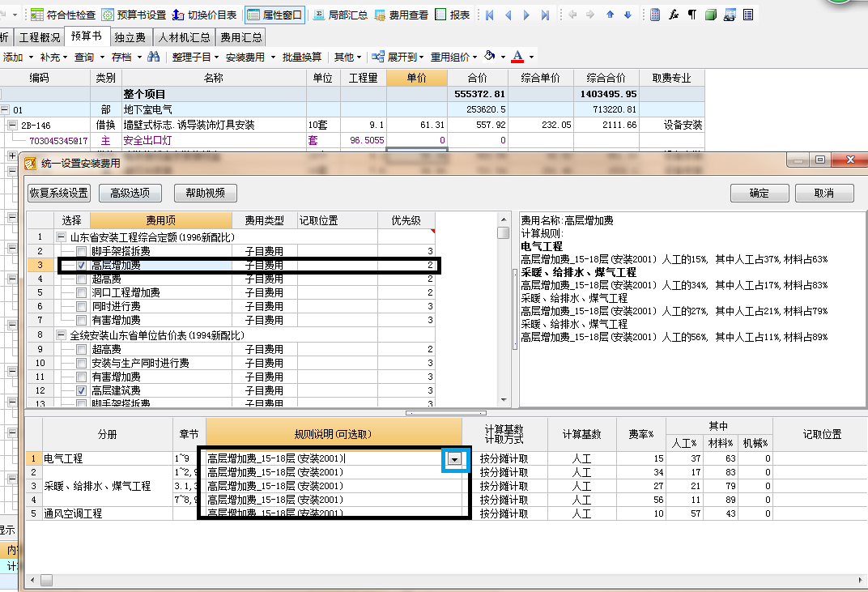Select the 单价 column header
Screen dimensions: 868x592
[x=417, y=78]
